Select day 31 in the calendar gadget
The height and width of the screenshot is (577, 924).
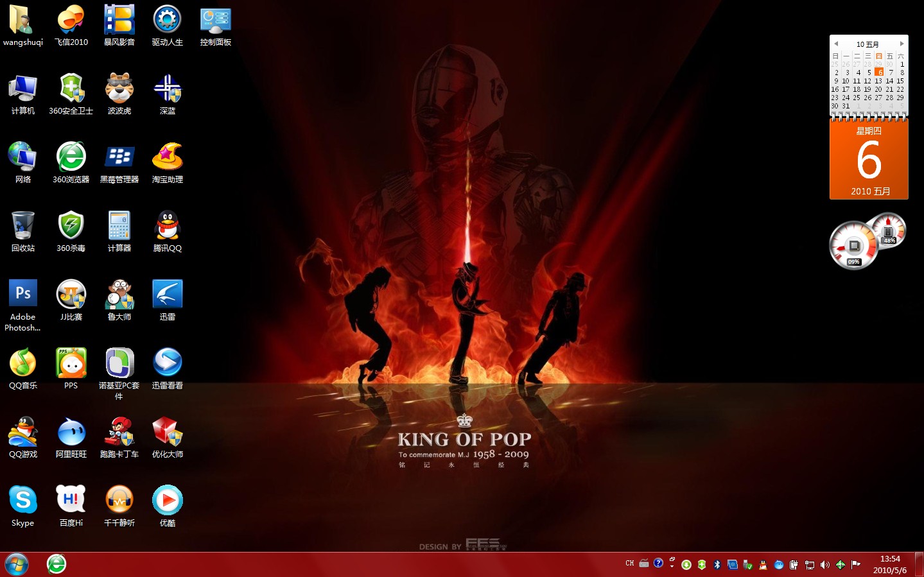click(846, 106)
